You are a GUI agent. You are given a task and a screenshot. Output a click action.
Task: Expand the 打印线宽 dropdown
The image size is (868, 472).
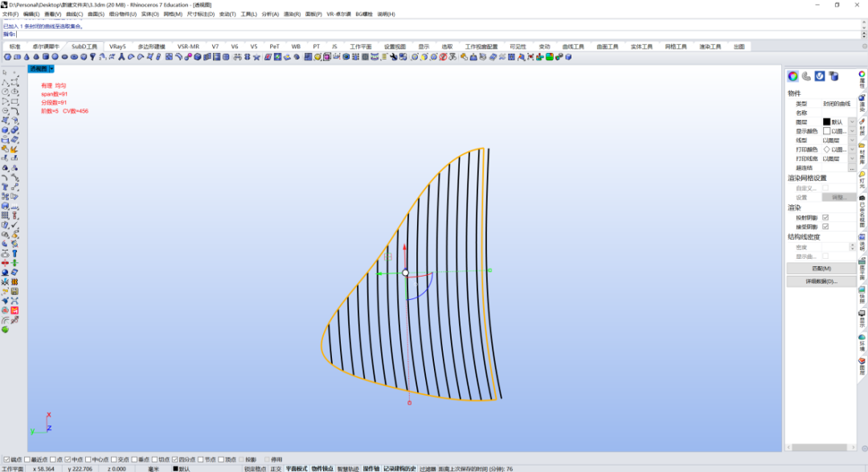point(852,158)
